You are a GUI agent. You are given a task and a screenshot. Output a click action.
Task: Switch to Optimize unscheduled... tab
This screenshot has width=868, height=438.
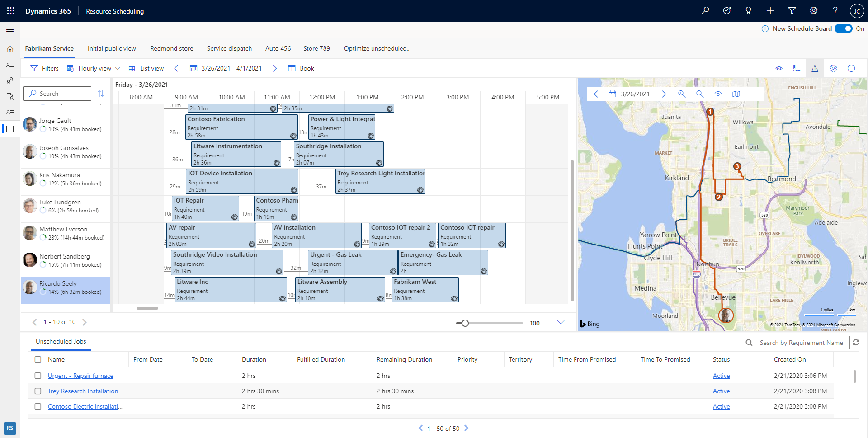click(377, 48)
